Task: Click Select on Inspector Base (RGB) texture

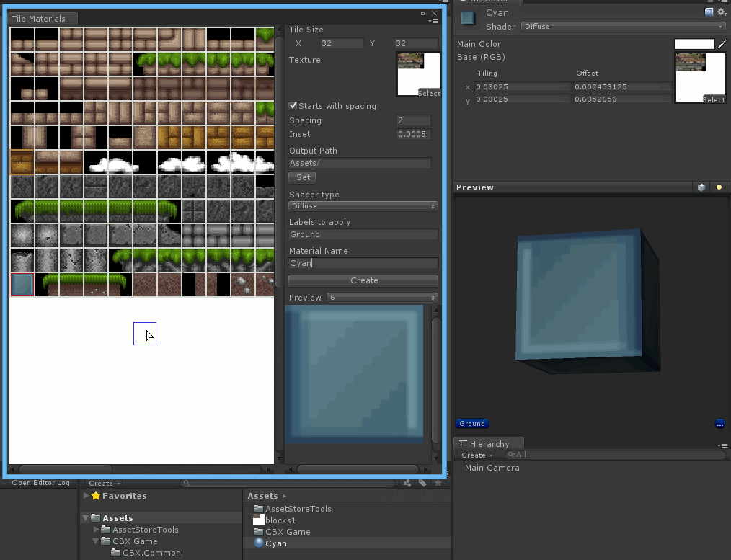Action: click(x=714, y=99)
